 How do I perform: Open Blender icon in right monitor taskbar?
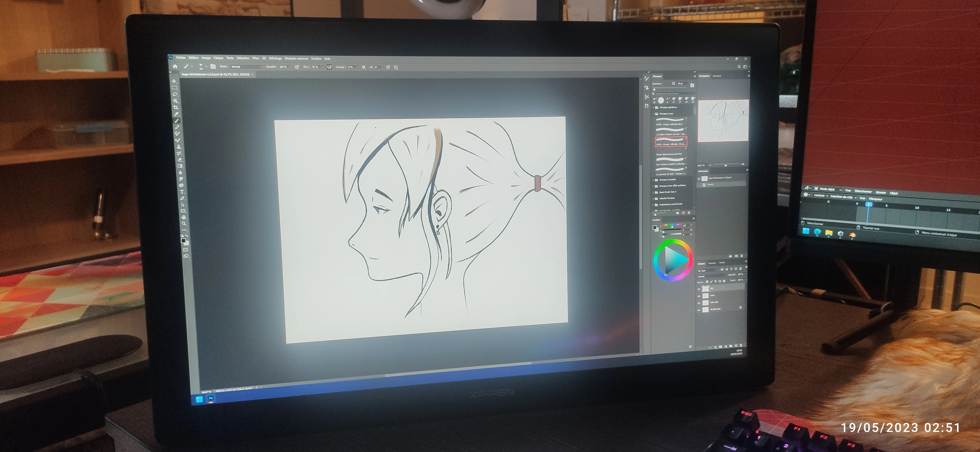coord(852,235)
